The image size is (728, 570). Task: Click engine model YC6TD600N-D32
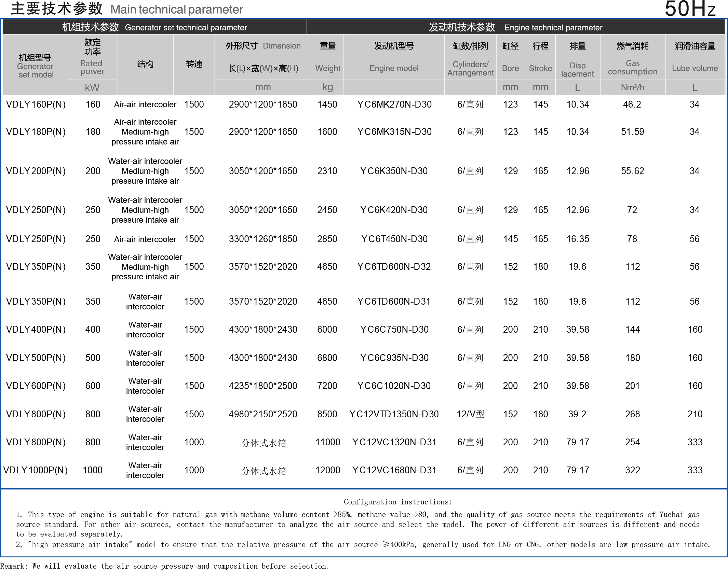[x=394, y=267]
